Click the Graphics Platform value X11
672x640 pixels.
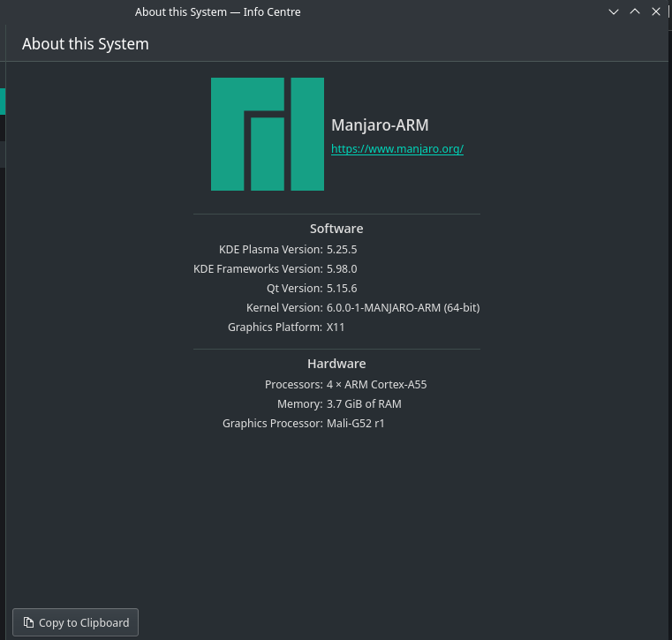click(336, 328)
